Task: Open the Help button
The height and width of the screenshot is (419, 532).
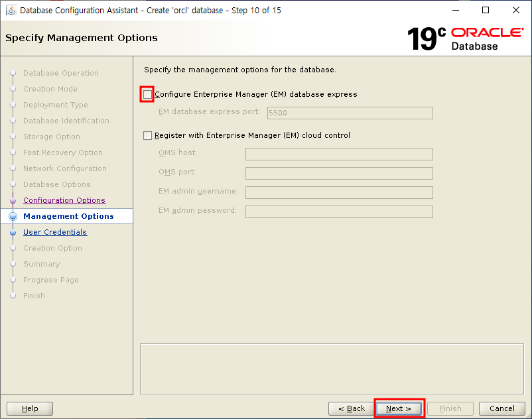Action: click(30, 408)
